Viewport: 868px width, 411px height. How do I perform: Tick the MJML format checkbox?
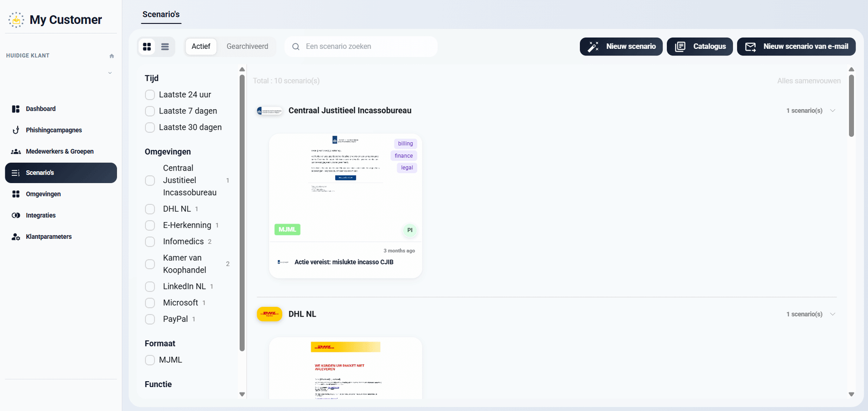tap(150, 360)
